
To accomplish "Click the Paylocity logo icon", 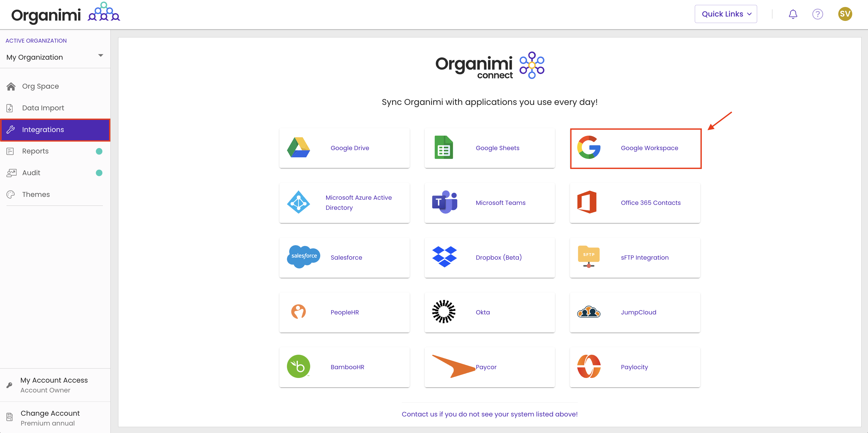I will point(589,366).
